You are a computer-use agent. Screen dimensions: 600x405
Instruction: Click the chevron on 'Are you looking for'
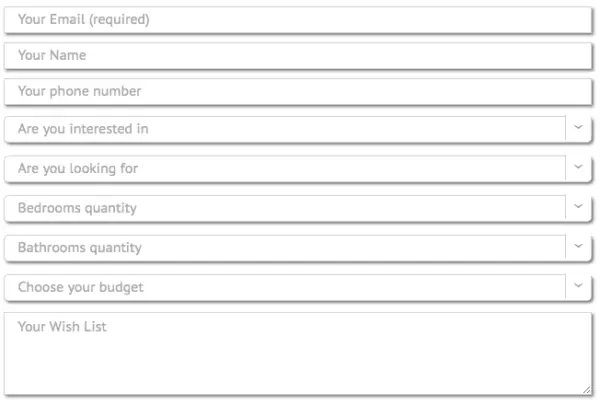pos(580,168)
